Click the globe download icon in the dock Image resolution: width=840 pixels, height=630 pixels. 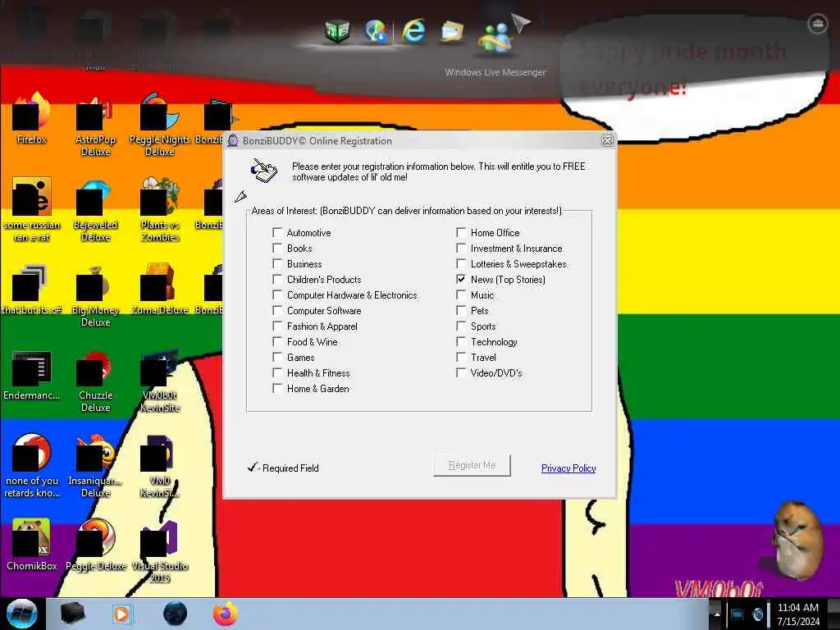point(376,31)
